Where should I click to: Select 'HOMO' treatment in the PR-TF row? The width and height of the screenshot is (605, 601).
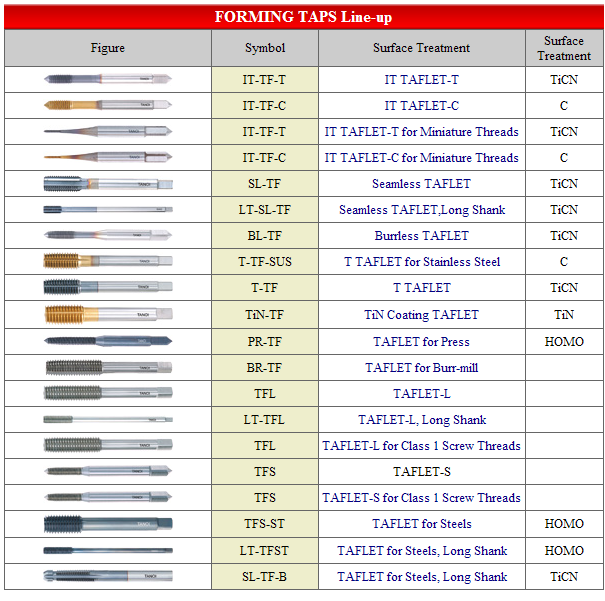[x=564, y=341]
